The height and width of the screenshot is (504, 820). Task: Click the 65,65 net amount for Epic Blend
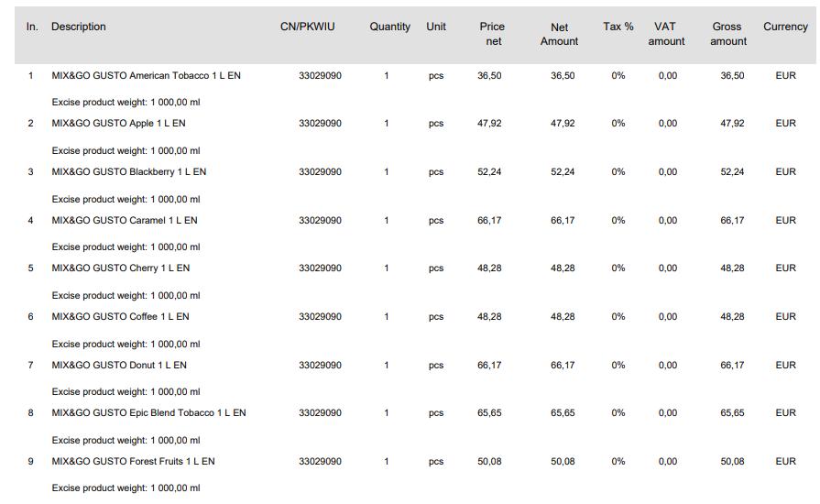563,413
